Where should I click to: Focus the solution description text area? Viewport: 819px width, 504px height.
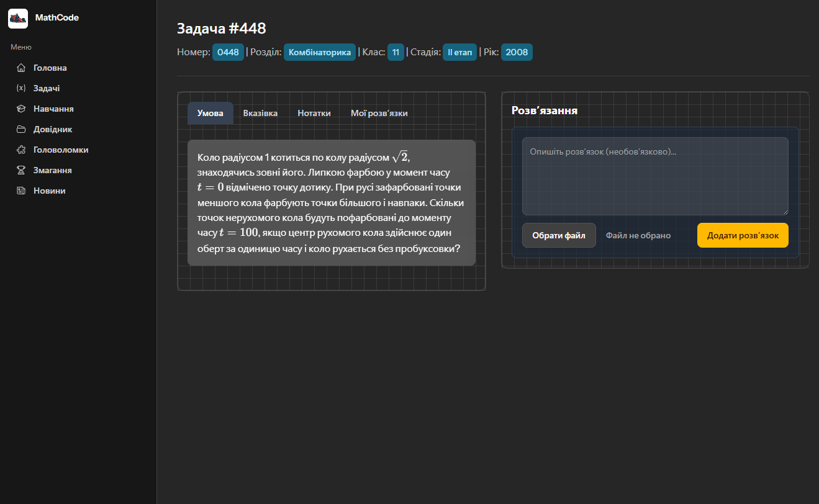(x=654, y=176)
